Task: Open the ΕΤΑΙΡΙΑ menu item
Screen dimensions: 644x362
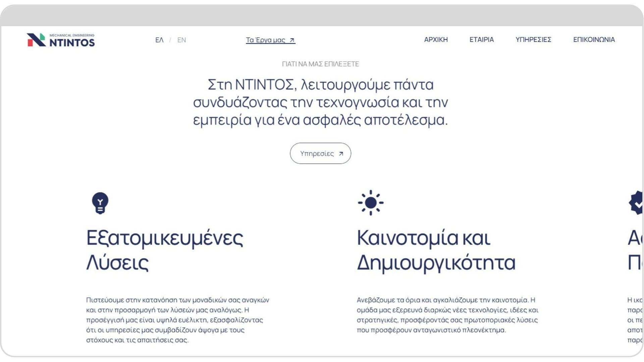Action: click(481, 40)
